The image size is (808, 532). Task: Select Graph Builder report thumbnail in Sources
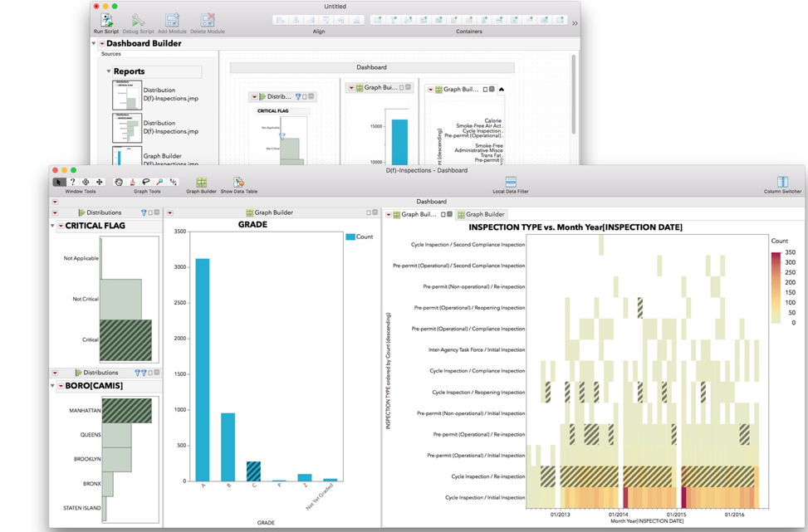click(127, 156)
